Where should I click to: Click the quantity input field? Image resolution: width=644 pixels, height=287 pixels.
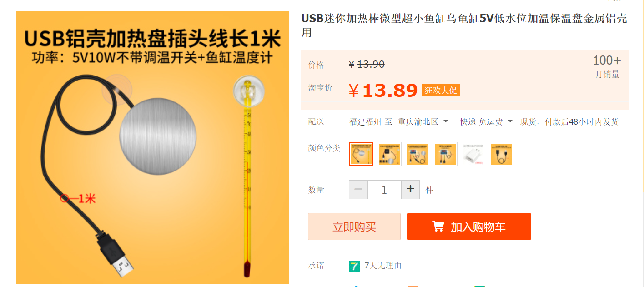click(x=384, y=190)
